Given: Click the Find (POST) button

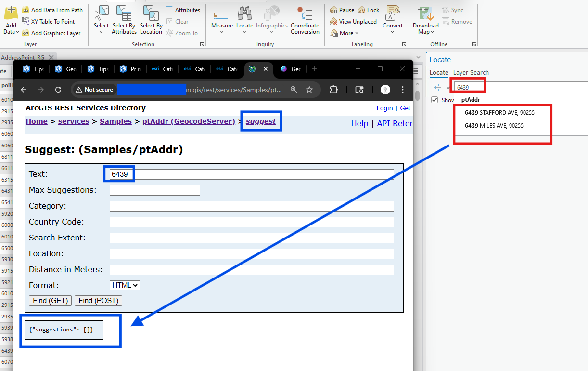Looking at the screenshot, I should tap(98, 301).
